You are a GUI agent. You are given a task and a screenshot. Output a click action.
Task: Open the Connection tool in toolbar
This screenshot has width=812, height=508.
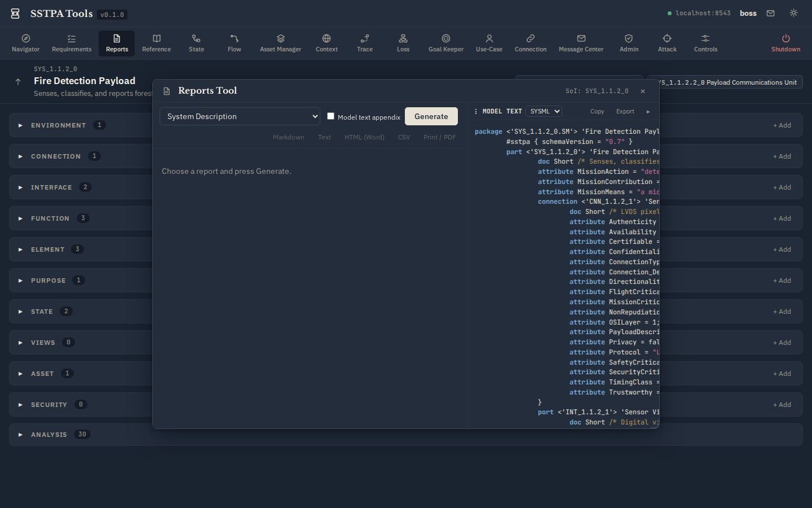(x=531, y=43)
